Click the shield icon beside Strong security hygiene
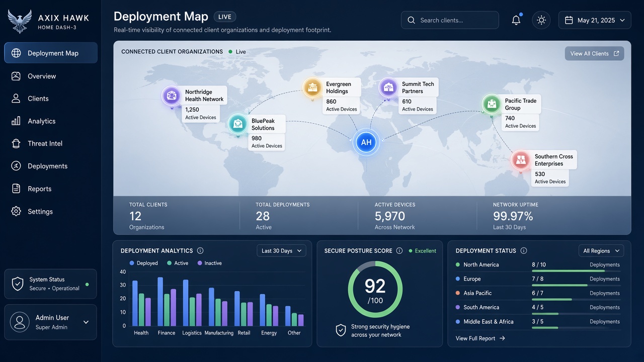The height and width of the screenshot is (362, 644). [341, 330]
